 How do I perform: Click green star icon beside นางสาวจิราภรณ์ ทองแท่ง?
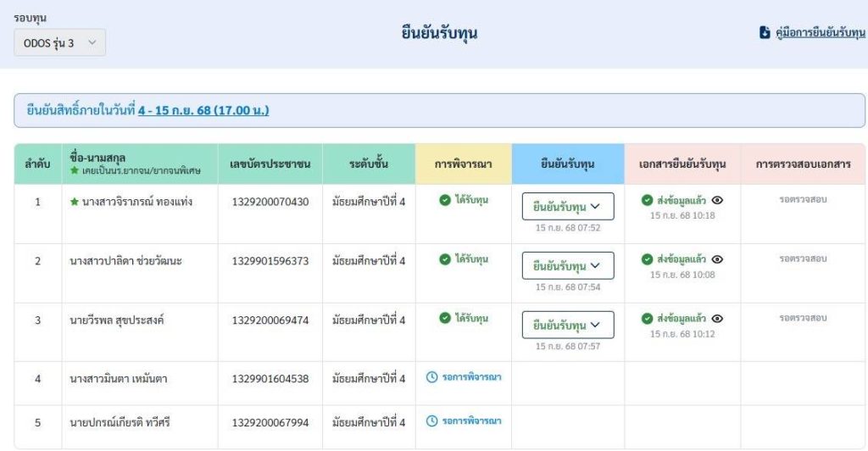pyautogui.click(x=75, y=202)
